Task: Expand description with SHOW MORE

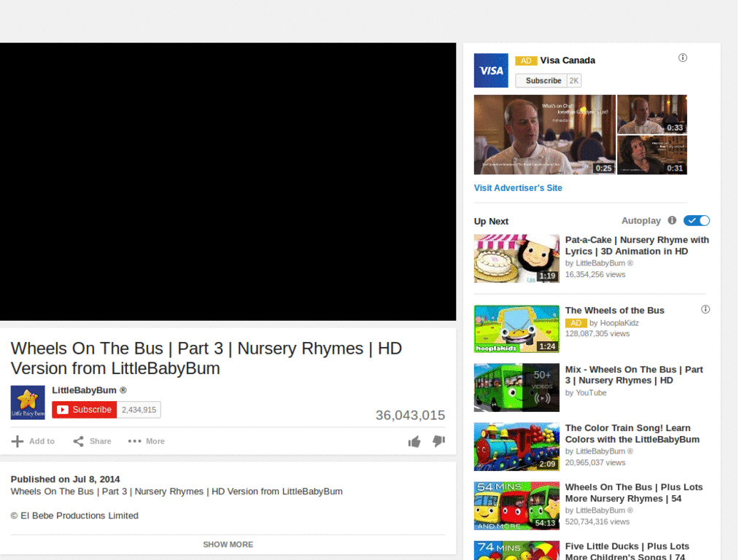Action: click(228, 544)
